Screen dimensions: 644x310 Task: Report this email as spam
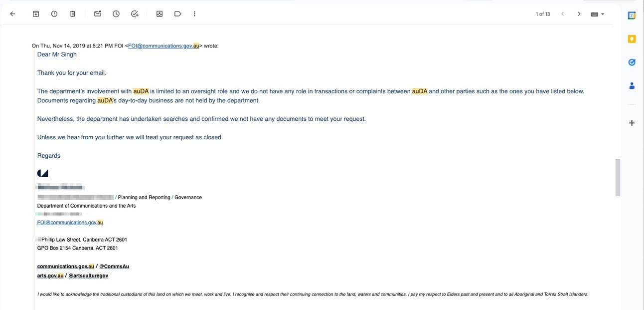click(54, 14)
